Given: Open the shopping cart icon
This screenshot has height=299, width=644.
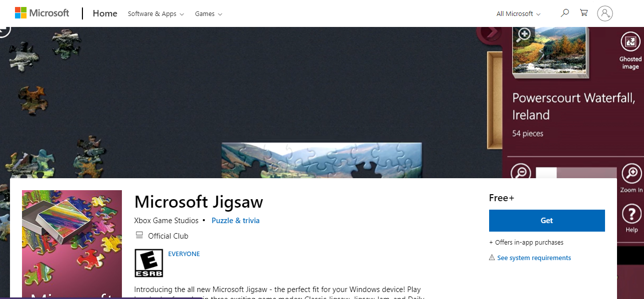Looking at the screenshot, I should click(584, 13).
